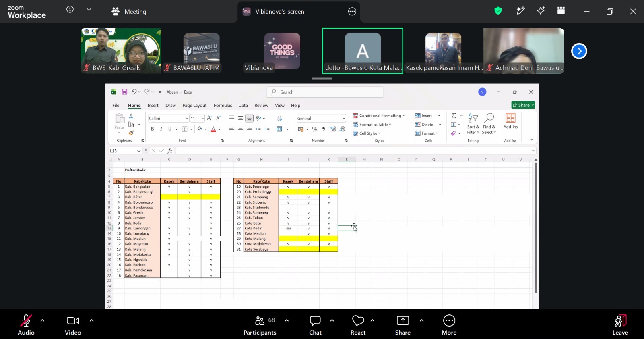This screenshot has height=339, width=644.
Task: Expand audio options caret beside Audio
Action: pos(42,320)
